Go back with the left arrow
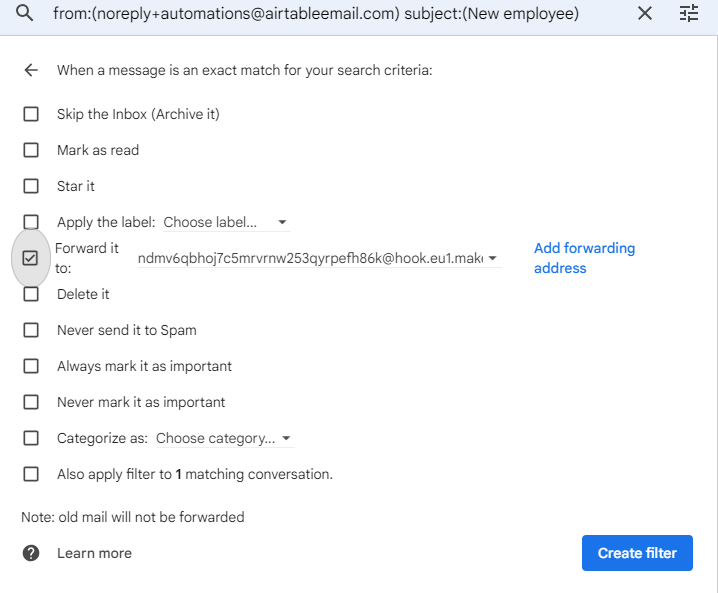Viewport: 718px width, 593px height. click(x=31, y=70)
